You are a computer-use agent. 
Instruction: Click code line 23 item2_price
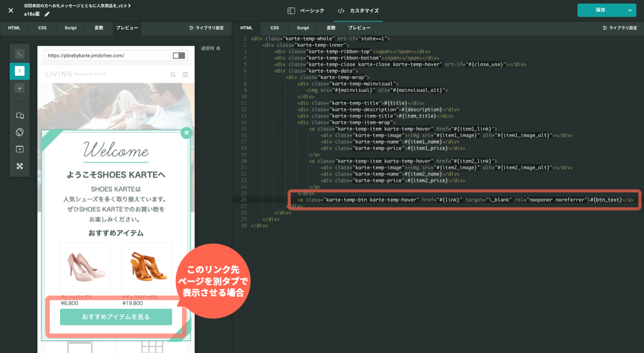coord(393,180)
